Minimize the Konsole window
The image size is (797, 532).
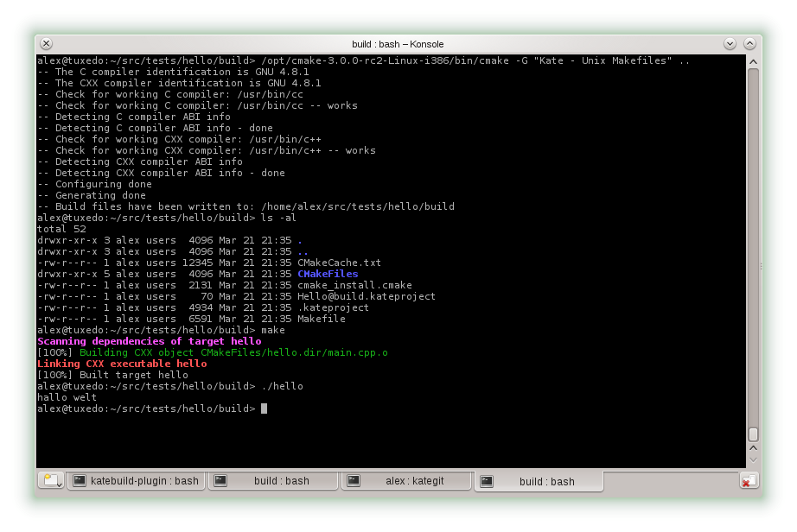coord(730,43)
